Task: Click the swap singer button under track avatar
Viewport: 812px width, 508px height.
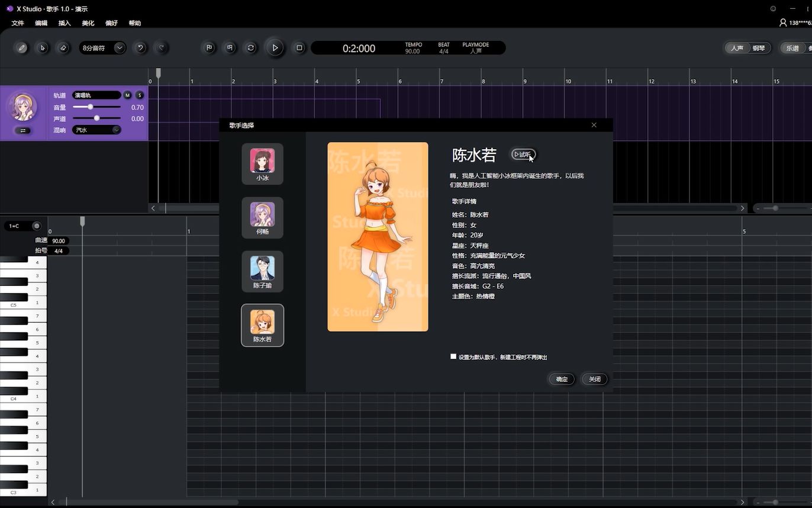Action: pos(23,130)
